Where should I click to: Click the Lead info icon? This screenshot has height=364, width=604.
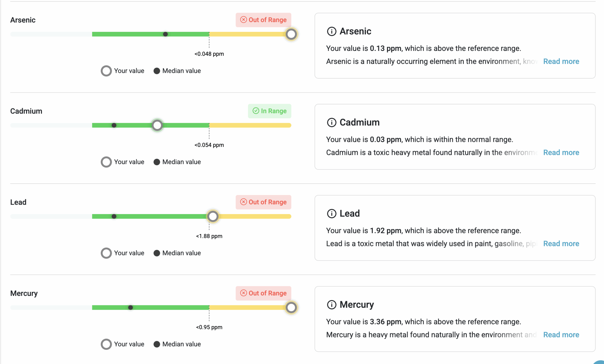tap(331, 213)
